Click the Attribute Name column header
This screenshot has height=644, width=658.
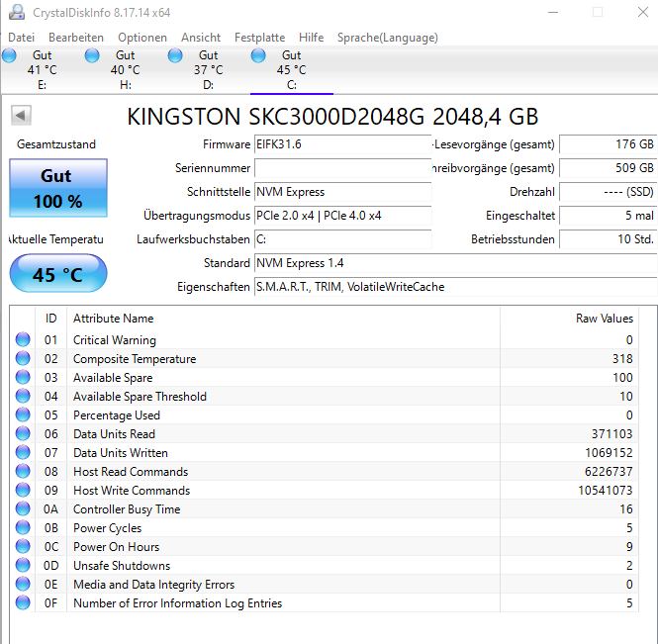[283, 319]
